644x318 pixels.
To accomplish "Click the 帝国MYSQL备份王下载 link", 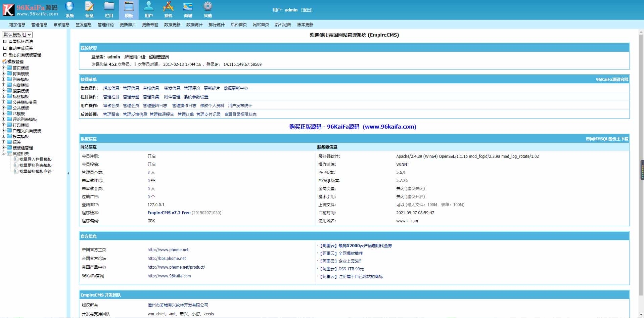I will tap(607, 139).
